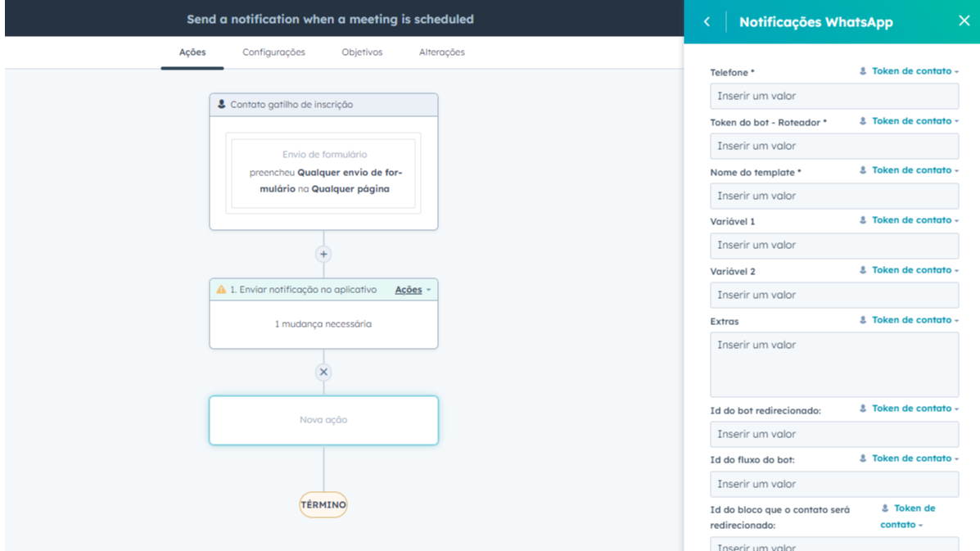The image size is (980, 551).
Task: Click the person icon beside Telefone token
Action: (x=863, y=71)
